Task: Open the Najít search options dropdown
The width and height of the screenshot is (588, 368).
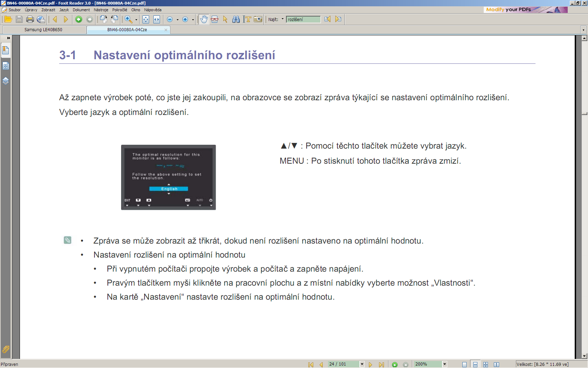Action: pos(282,19)
